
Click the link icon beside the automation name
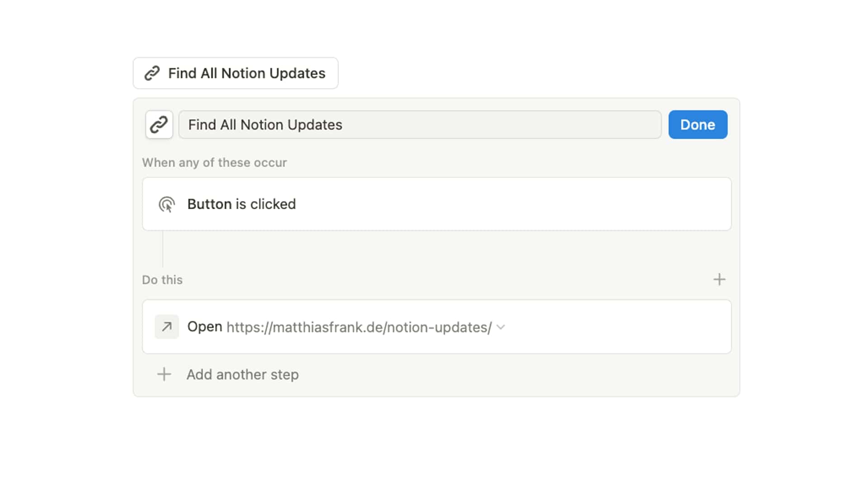click(159, 124)
